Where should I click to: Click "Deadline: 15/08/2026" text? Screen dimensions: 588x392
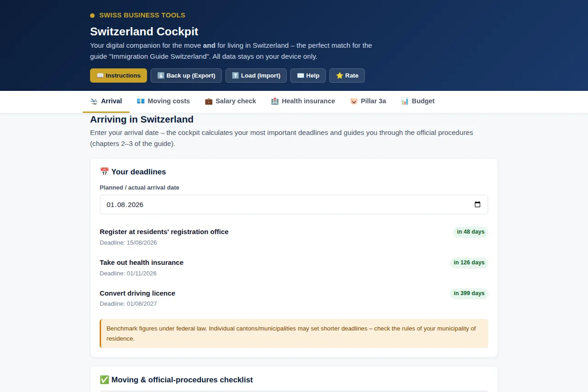pos(128,243)
